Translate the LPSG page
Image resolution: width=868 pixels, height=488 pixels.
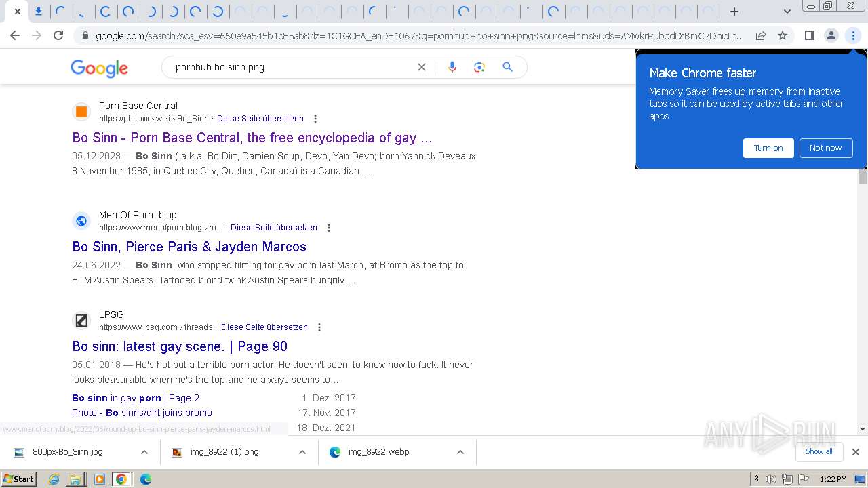pos(264,327)
